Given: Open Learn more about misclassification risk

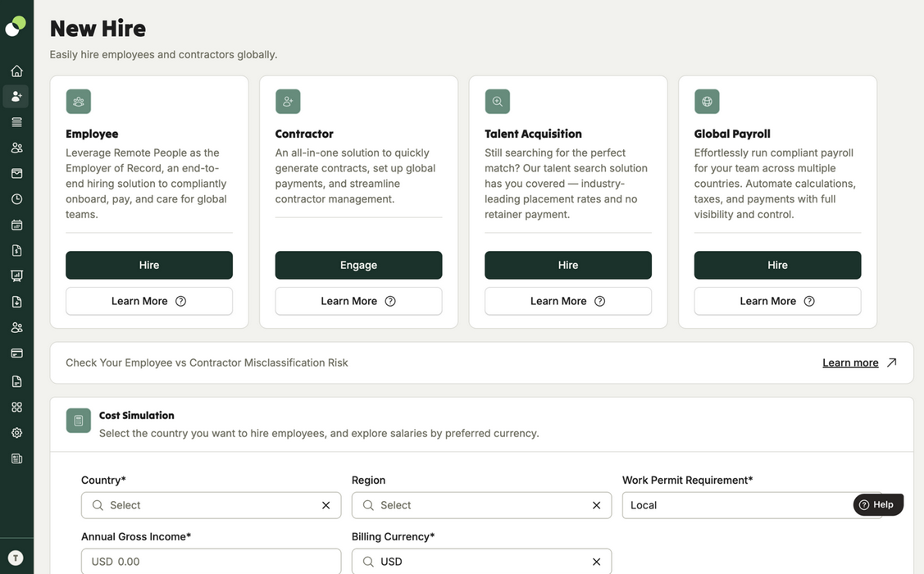Looking at the screenshot, I should pyautogui.click(x=850, y=362).
